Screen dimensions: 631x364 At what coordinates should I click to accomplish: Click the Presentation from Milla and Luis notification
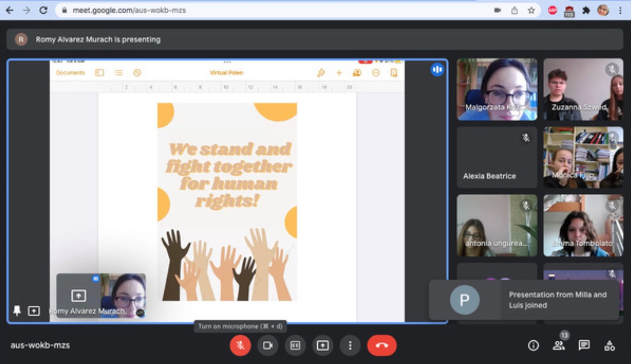click(x=524, y=300)
